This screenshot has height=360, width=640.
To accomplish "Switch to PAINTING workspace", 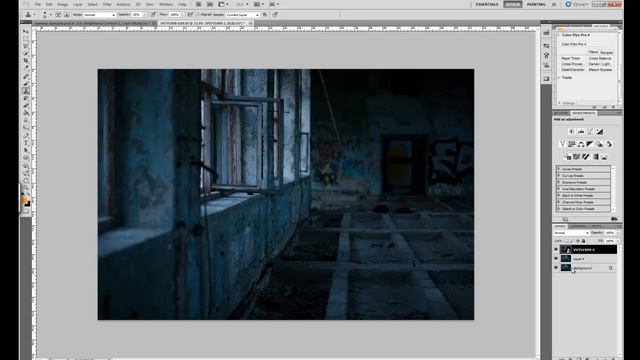I will (x=536, y=4).
